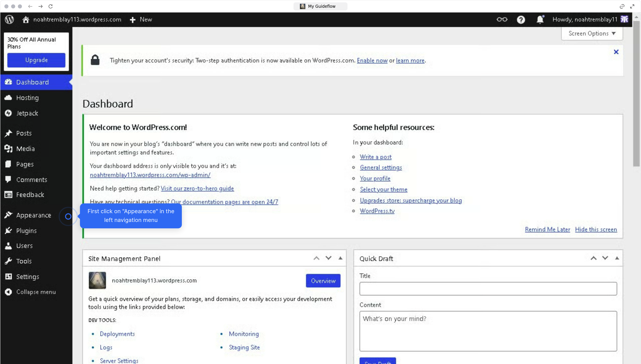The height and width of the screenshot is (364, 641).
Task: Select the Plugins sidebar icon
Action: tap(8, 231)
